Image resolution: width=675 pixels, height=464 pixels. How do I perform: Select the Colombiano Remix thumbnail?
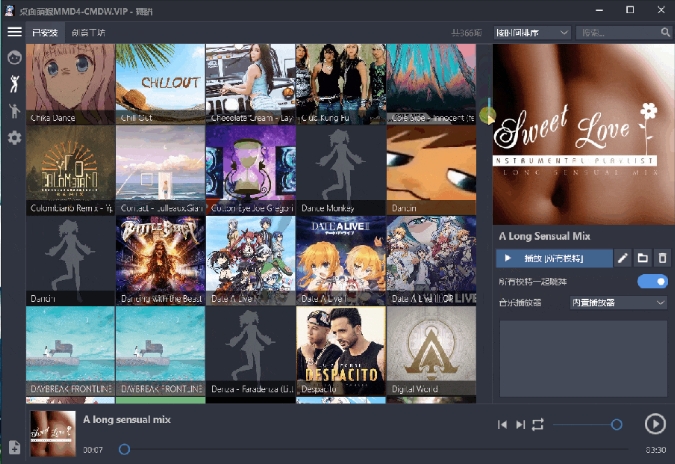[71, 170]
